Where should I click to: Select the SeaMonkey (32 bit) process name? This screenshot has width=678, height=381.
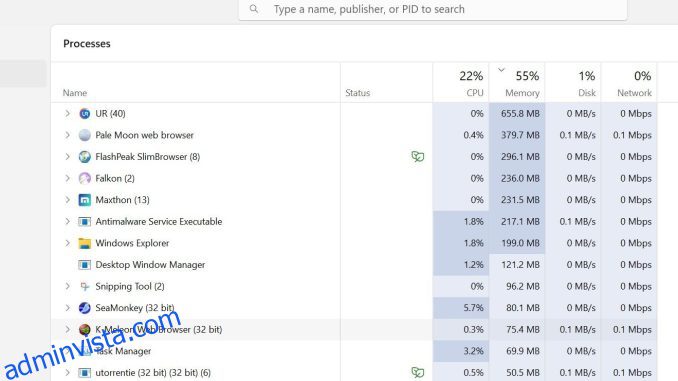tap(134, 308)
